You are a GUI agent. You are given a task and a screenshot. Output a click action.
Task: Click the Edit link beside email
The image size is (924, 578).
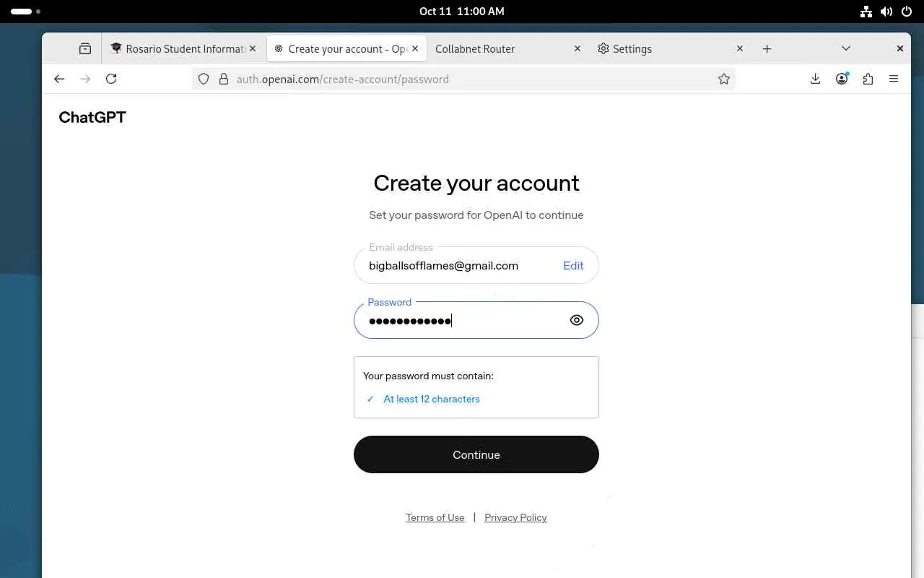point(573,265)
